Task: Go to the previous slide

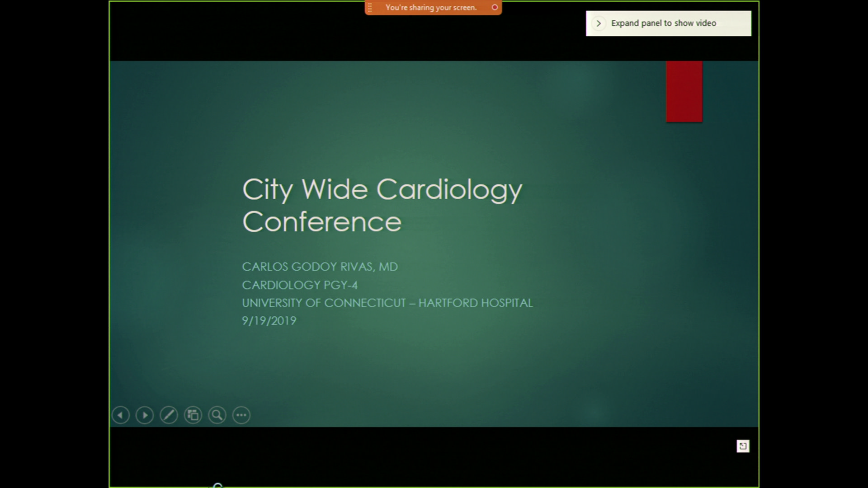Action: pyautogui.click(x=120, y=415)
